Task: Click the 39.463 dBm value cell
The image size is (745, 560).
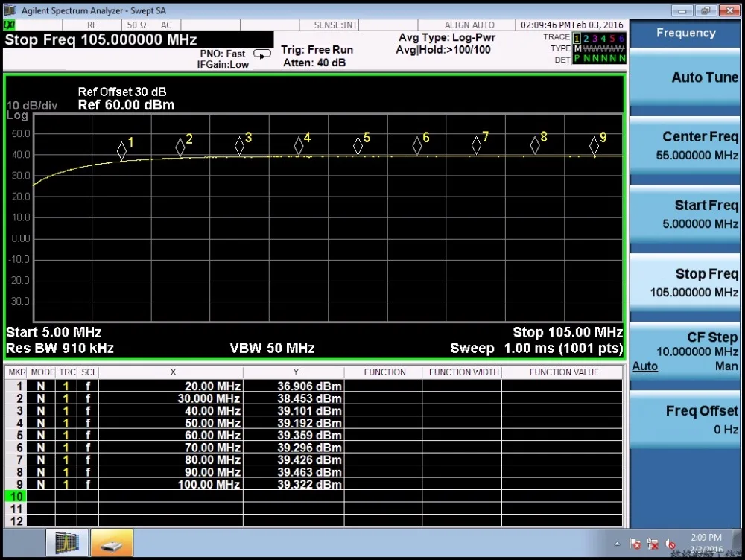Action: (x=294, y=472)
